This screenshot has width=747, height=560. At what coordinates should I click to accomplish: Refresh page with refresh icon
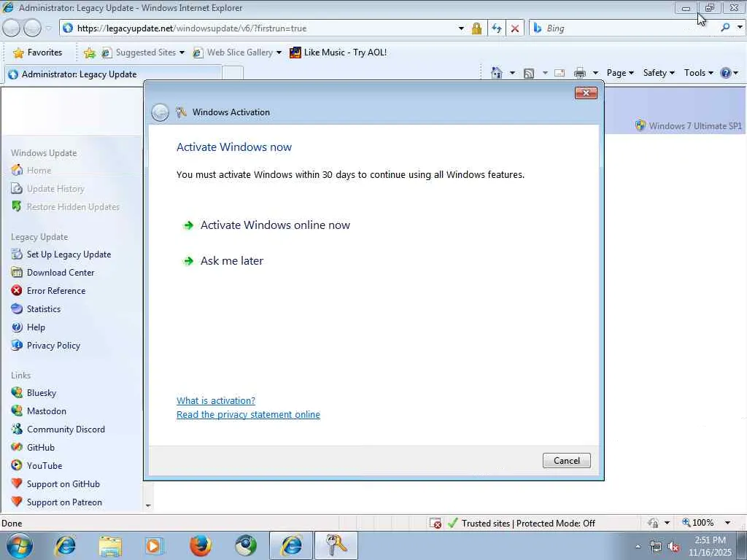496,28
